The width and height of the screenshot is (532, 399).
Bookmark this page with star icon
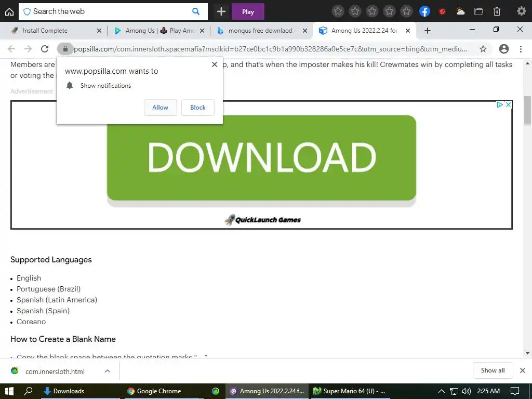click(x=483, y=49)
